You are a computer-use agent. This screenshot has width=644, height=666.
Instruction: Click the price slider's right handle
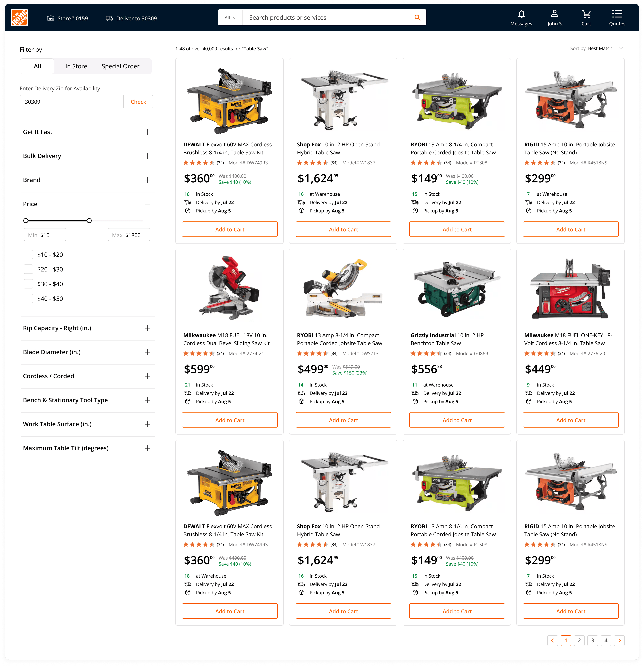pyautogui.click(x=89, y=221)
